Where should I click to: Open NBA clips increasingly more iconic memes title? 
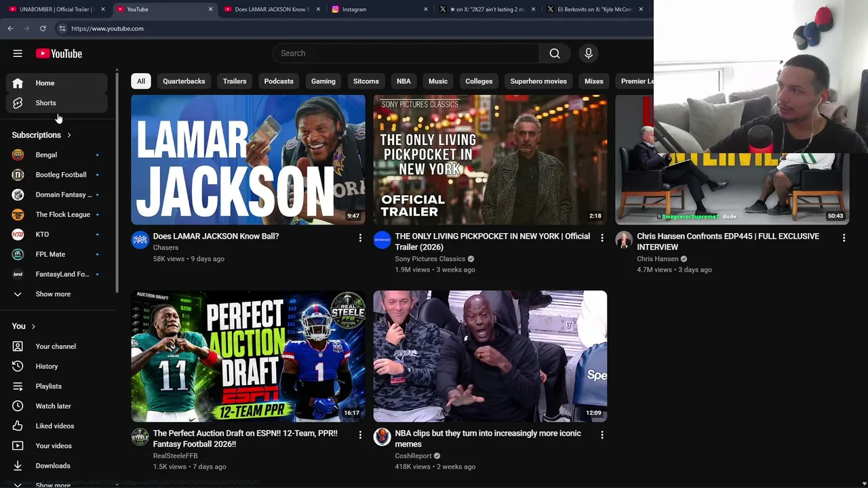[x=488, y=439]
